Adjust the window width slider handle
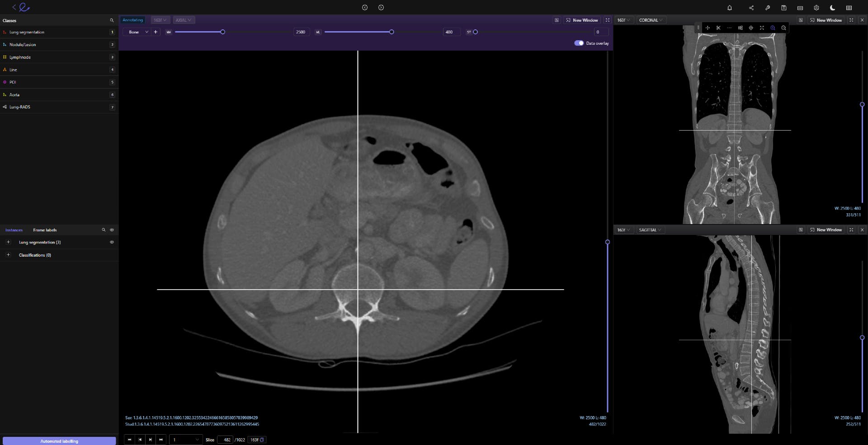 pyautogui.click(x=222, y=32)
